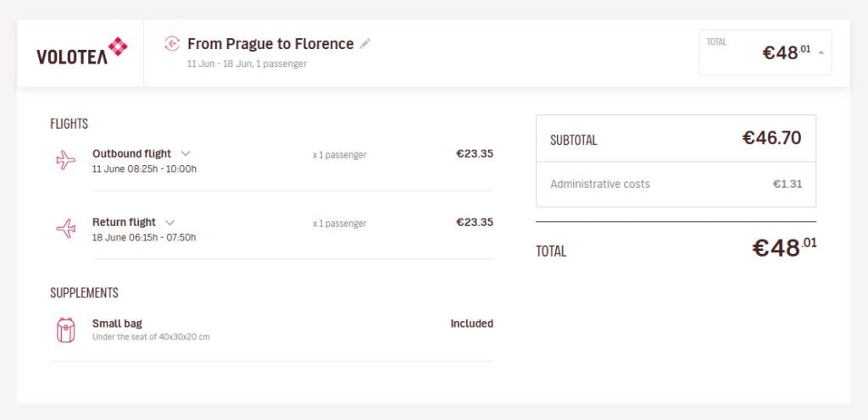Click the small bag backpack icon
868x420 pixels.
pyautogui.click(x=65, y=330)
